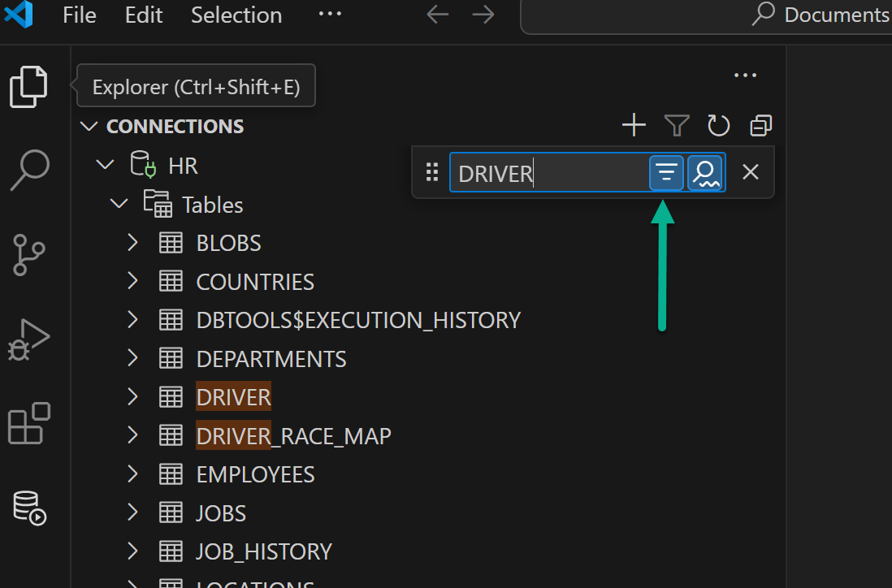Open the Explorer view in activity bar
Screen dimensions: 892x588
pos(28,86)
